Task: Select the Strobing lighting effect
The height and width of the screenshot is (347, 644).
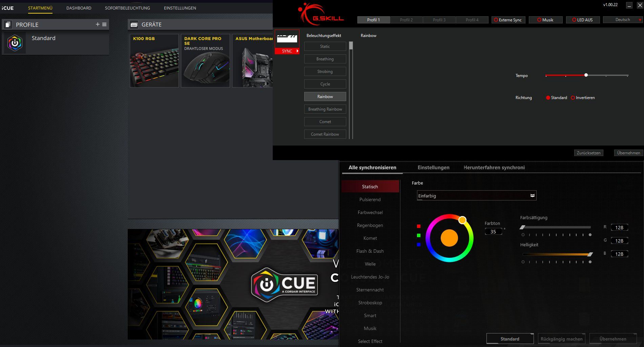Action: (325, 72)
